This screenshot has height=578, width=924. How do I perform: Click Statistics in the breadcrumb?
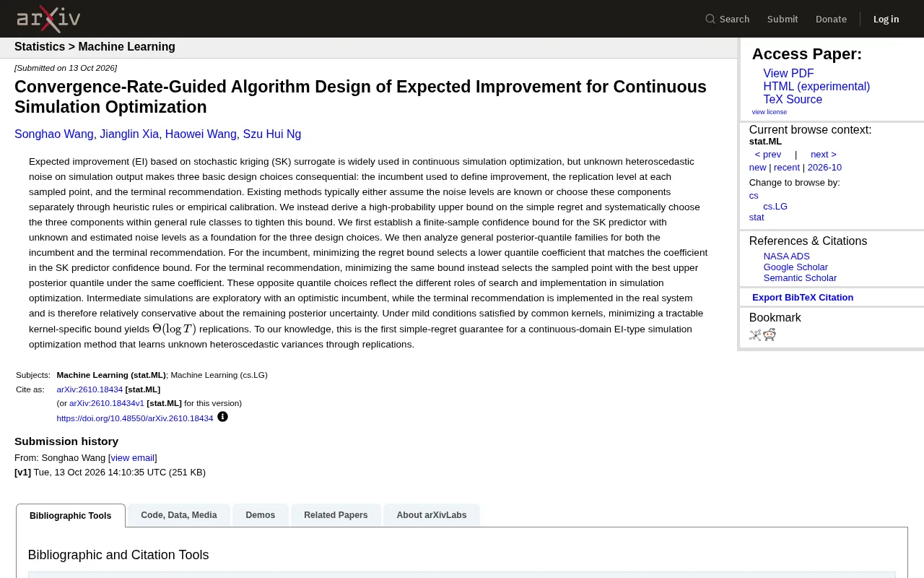coord(40,47)
